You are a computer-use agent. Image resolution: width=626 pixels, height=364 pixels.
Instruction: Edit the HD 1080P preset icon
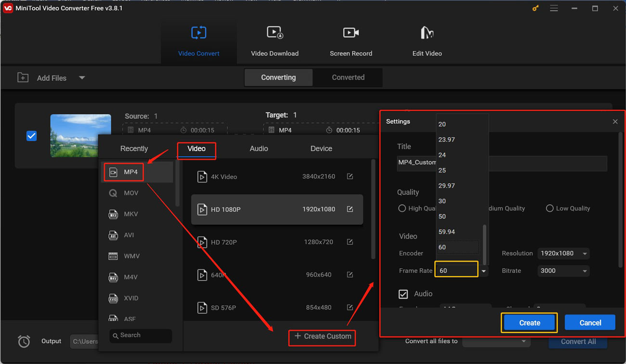pos(350,209)
